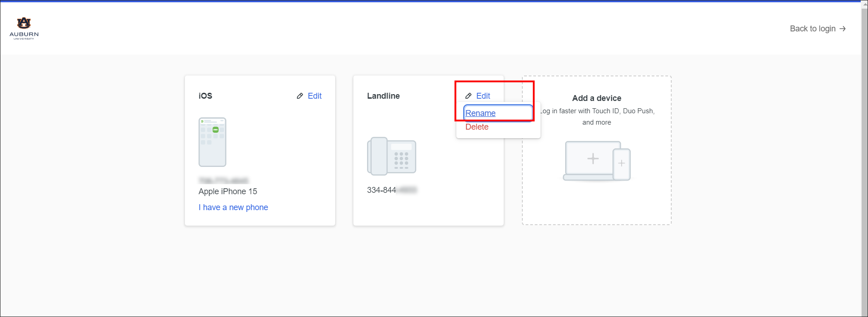This screenshot has height=317, width=868.
Task: Click the Auburn University logo
Action: [x=24, y=28]
